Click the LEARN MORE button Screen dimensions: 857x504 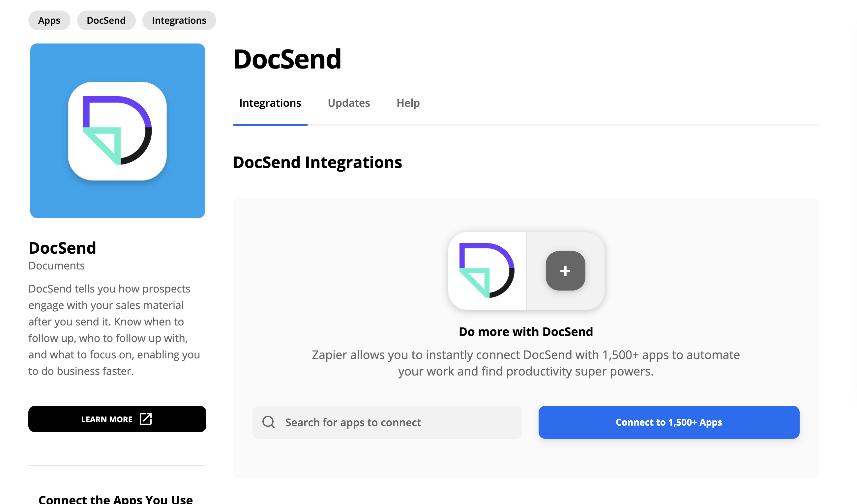pyautogui.click(x=118, y=419)
